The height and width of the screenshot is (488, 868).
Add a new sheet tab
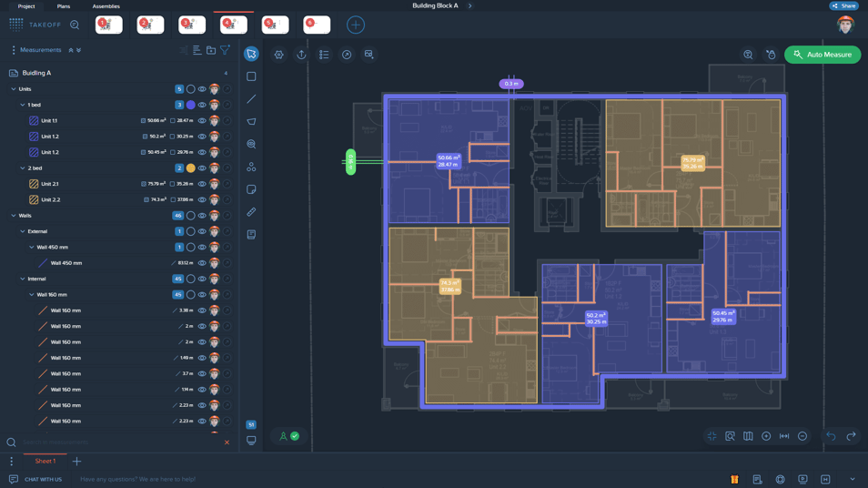point(77,461)
